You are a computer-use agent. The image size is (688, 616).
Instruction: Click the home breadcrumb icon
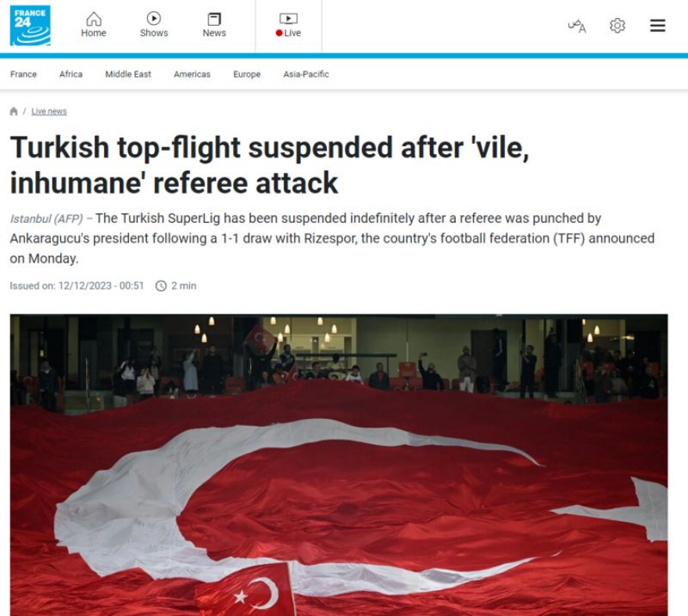pyautogui.click(x=13, y=112)
